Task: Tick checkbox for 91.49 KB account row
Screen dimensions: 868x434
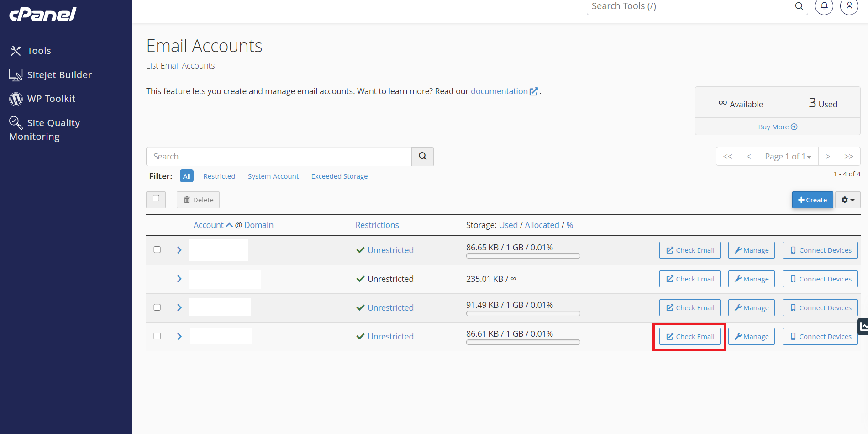Action: 157,307
